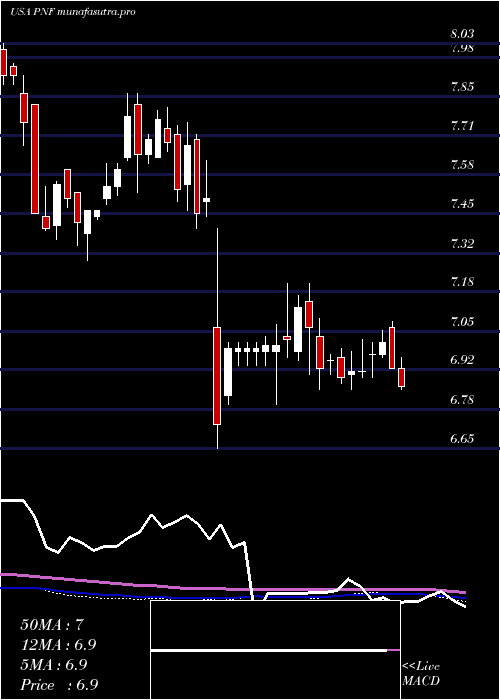Screen dimensions: 500x700
Task: Select the 7.45 price axis label
Action: 462,204
